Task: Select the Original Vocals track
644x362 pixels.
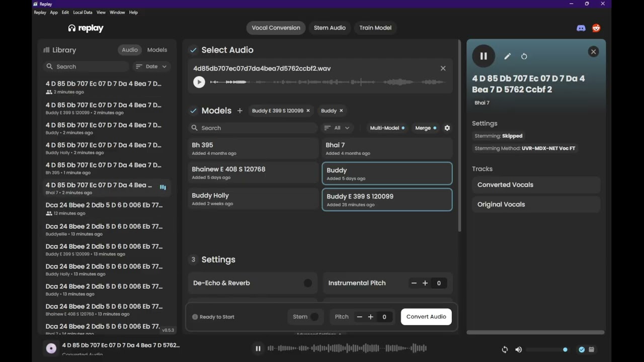Action: click(x=536, y=205)
